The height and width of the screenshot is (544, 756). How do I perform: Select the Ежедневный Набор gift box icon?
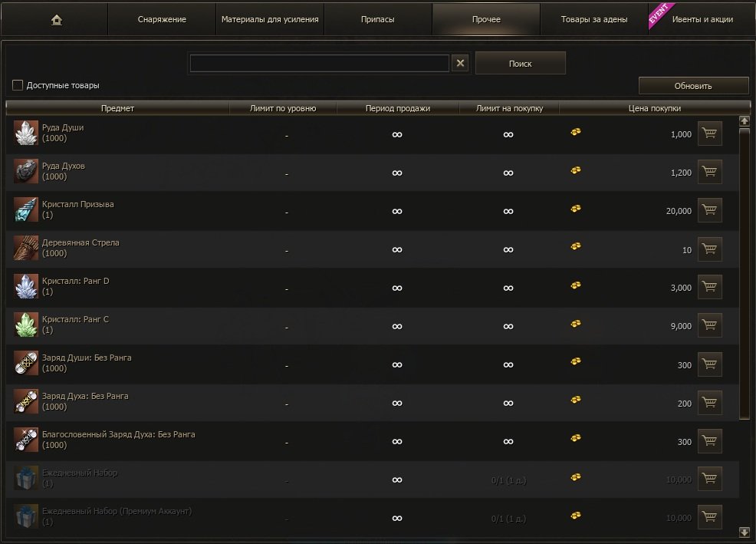click(x=26, y=478)
